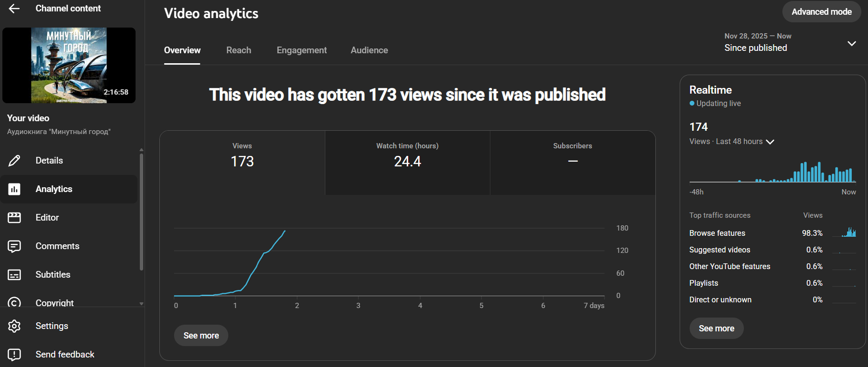Image resolution: width=868 pixels, height=367 pixels.
Task: Click the sidebar scroll down arrow
Action: pos(141,303)
